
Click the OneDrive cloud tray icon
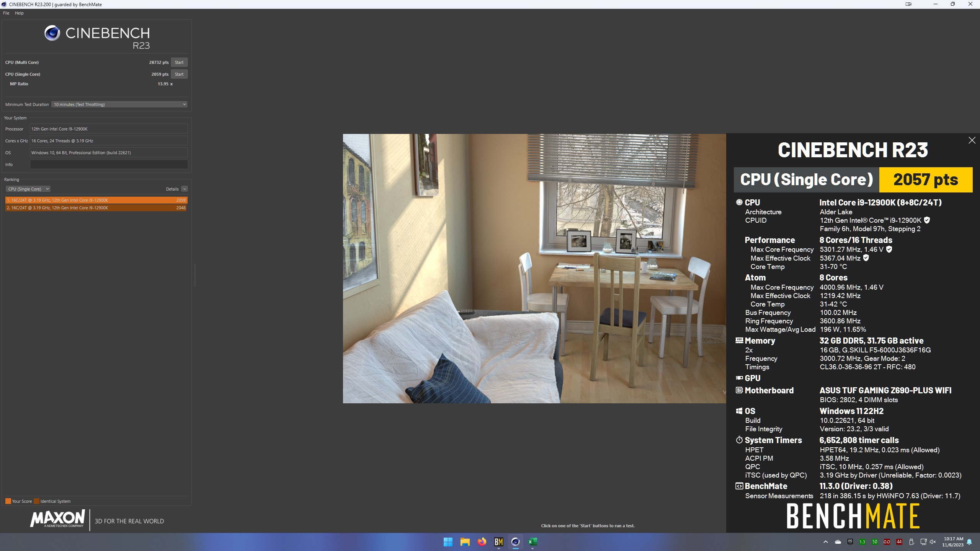point(838,542)
